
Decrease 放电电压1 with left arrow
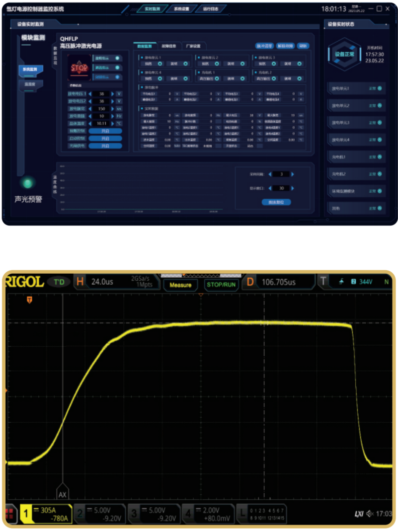pyautogui.click(x=91, y=93)
